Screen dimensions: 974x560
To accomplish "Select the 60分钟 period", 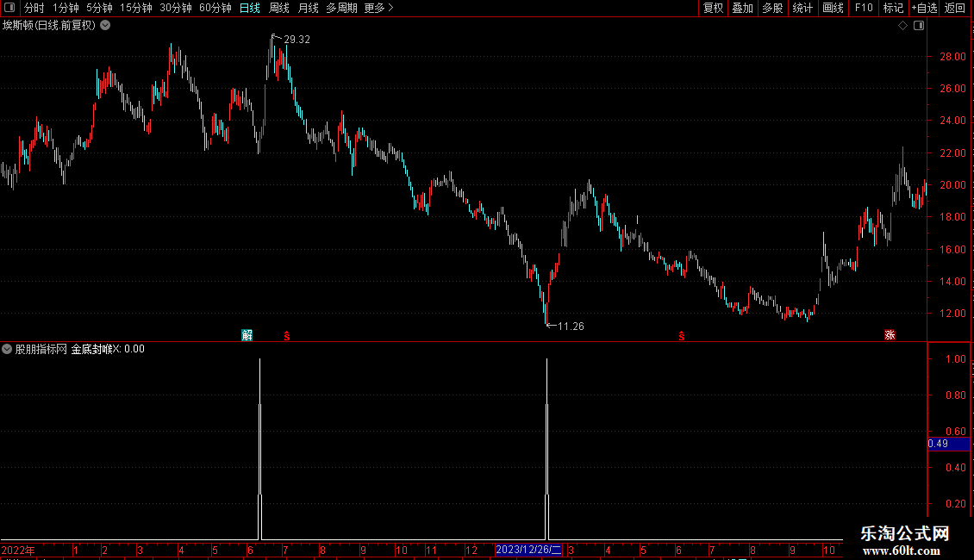I will (x=215, y=8).
